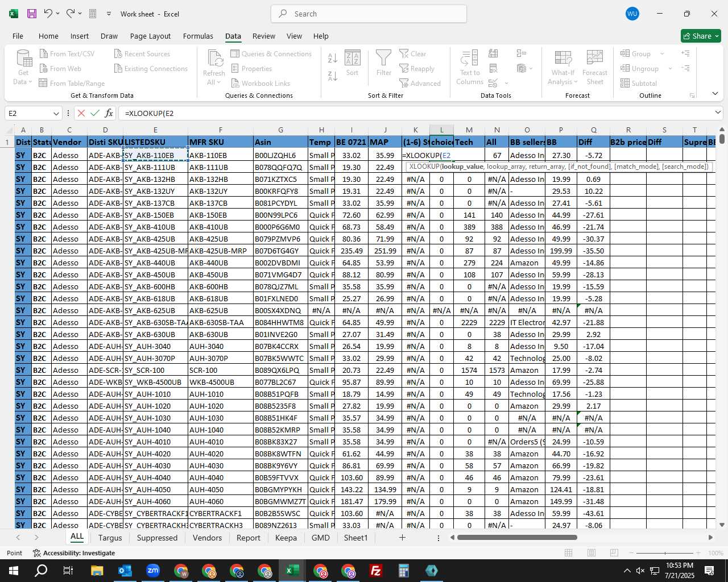Show the Queries & Connections pane

(271, 54)
